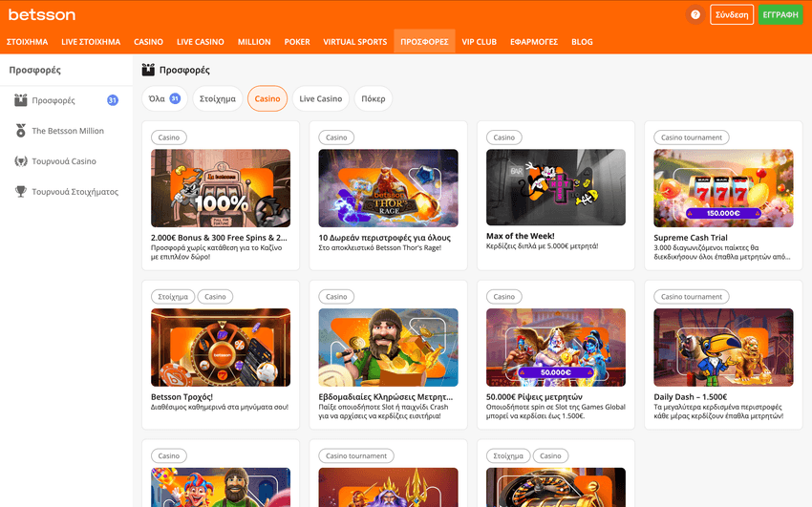Click the 50.000€ Ρίψεις μετρητών title
The image size is (812, 507).
534,397
